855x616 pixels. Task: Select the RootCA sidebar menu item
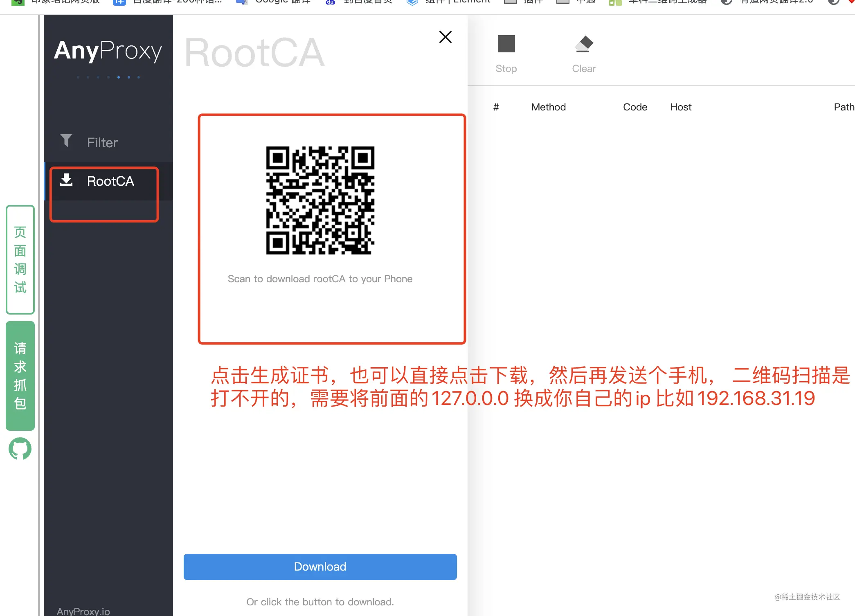[x=110, y=181]
